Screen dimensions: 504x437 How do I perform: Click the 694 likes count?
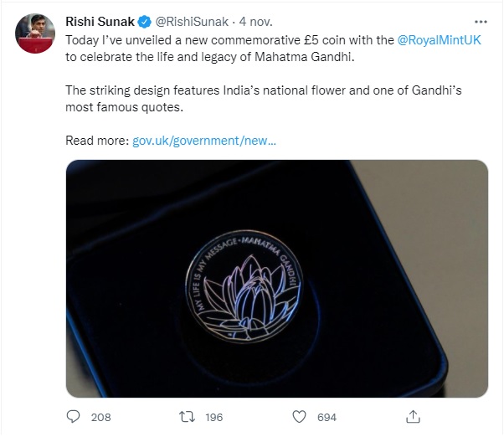(327, 417)
